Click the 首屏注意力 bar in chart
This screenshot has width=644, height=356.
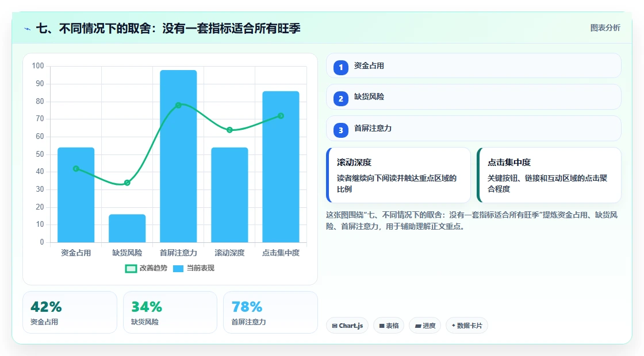[x=178, y=156]
